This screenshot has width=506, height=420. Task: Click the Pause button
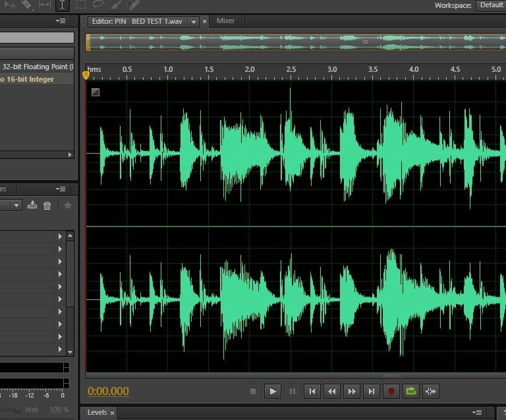tap(293, 391)
